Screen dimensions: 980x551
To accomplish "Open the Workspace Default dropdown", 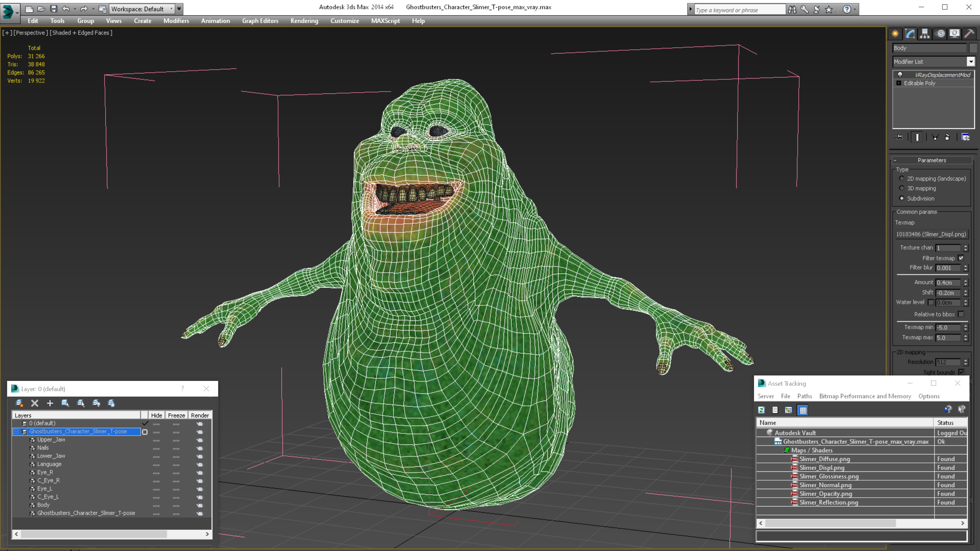I will click(x=171, y=9).
